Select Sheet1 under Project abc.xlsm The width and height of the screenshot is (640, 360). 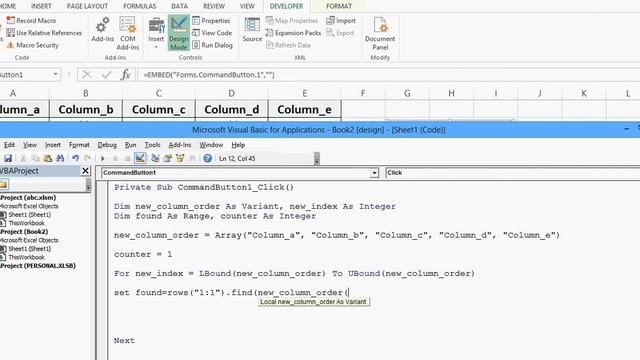click(29, 215)
